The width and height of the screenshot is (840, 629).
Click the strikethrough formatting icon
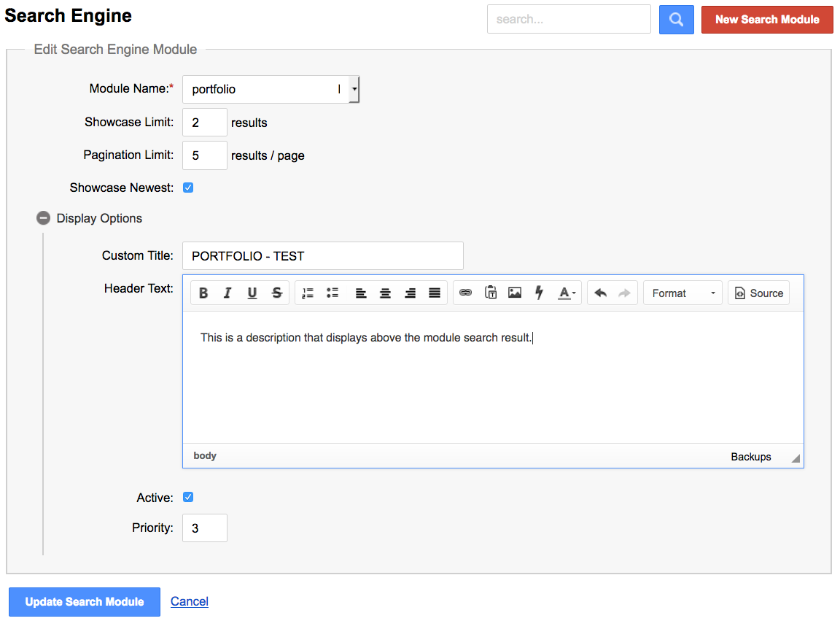(x=277, y=293)
